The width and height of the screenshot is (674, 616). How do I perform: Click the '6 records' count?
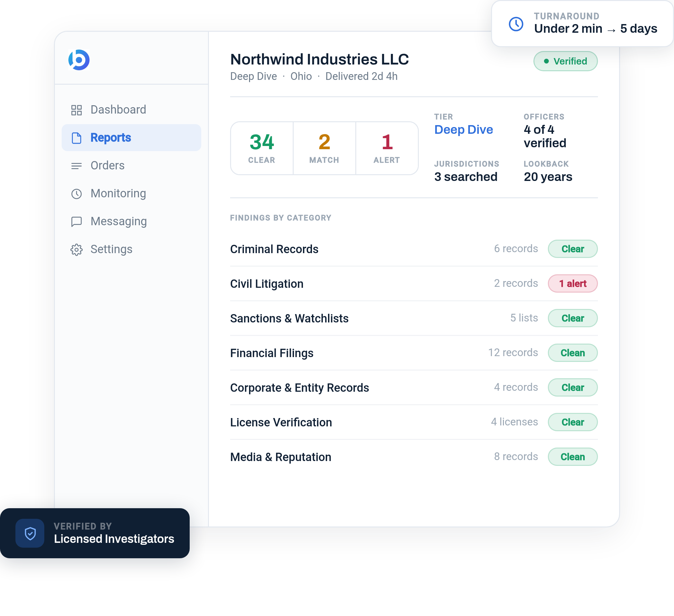[516, 249]
